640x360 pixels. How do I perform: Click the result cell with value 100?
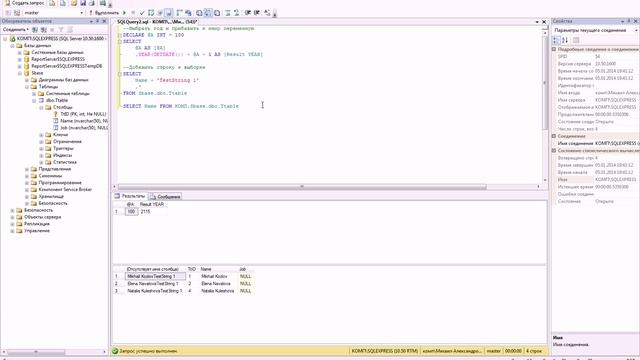[131, 211]
